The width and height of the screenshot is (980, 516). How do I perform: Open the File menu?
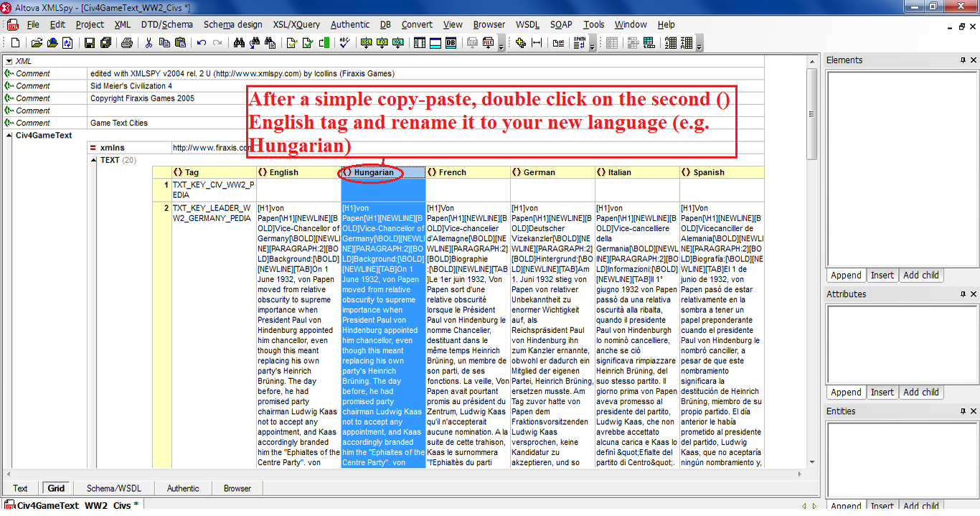(33, 24)
